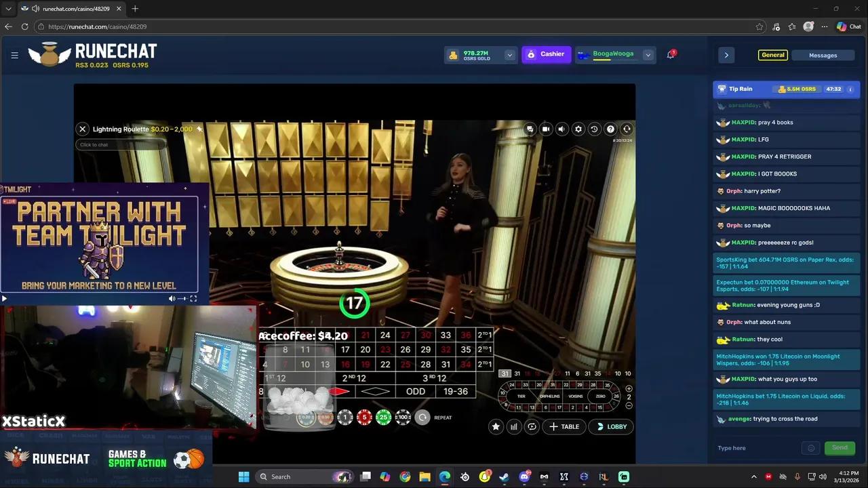868x488 pixels.
Task: Expand the OSRS GOLD balance dropdown
Action: [509, 55]
